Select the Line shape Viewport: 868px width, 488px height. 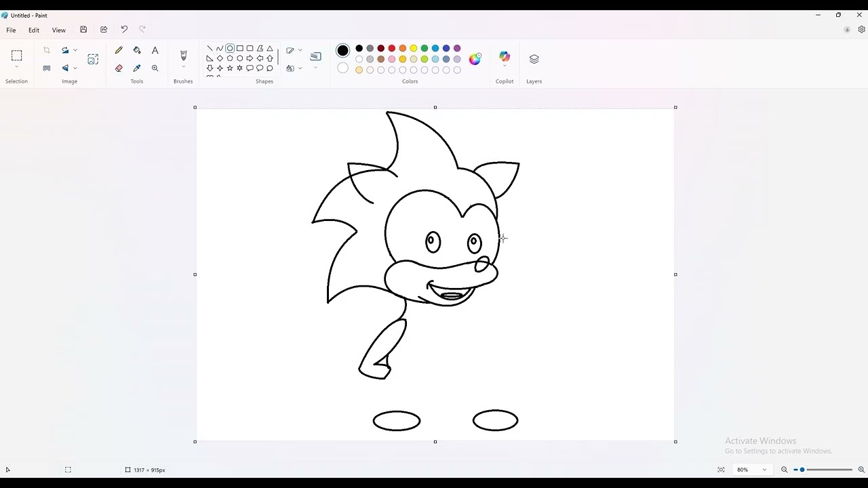pos(210,48)
